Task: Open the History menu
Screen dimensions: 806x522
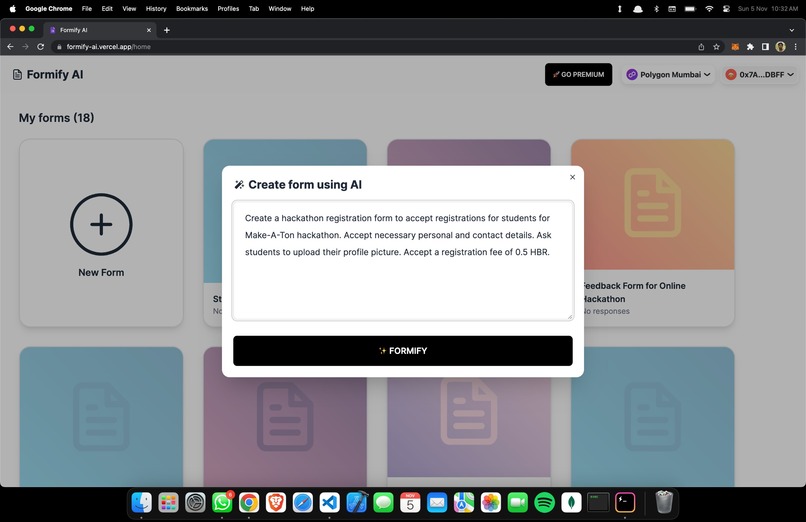Action: (x=156, y=9)
